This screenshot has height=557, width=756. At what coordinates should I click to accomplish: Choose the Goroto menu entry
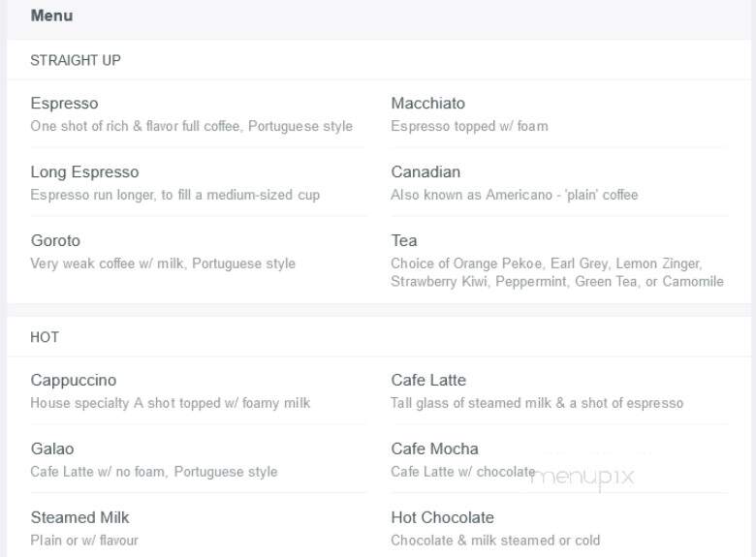pos(55,240)
